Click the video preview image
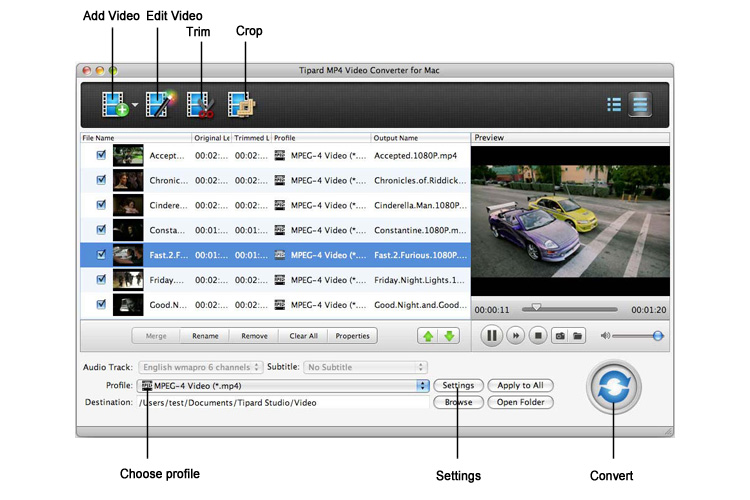This screenshot has height=500, width=750. (570, 221)
